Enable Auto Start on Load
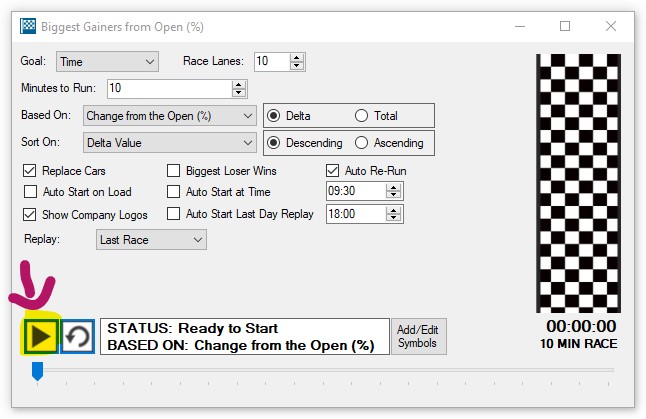Image resolution: width=646 pixels, height=419 pixels. (x=29, y=192)
